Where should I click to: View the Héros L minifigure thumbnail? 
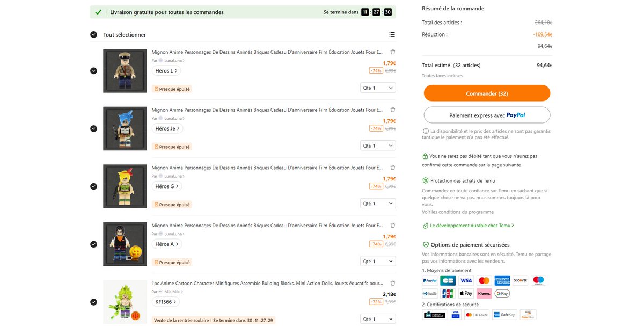pos(125,71)
